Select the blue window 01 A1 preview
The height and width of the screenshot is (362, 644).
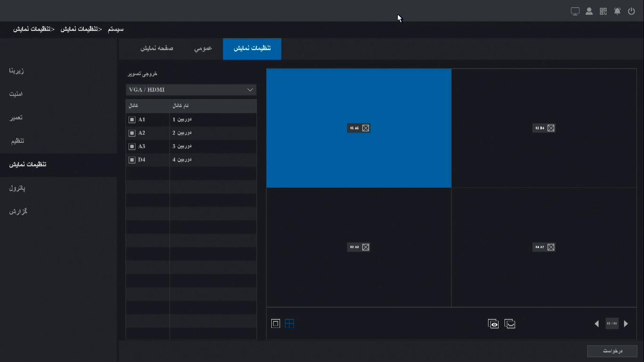pyautogui.click(x=359, y=128)
